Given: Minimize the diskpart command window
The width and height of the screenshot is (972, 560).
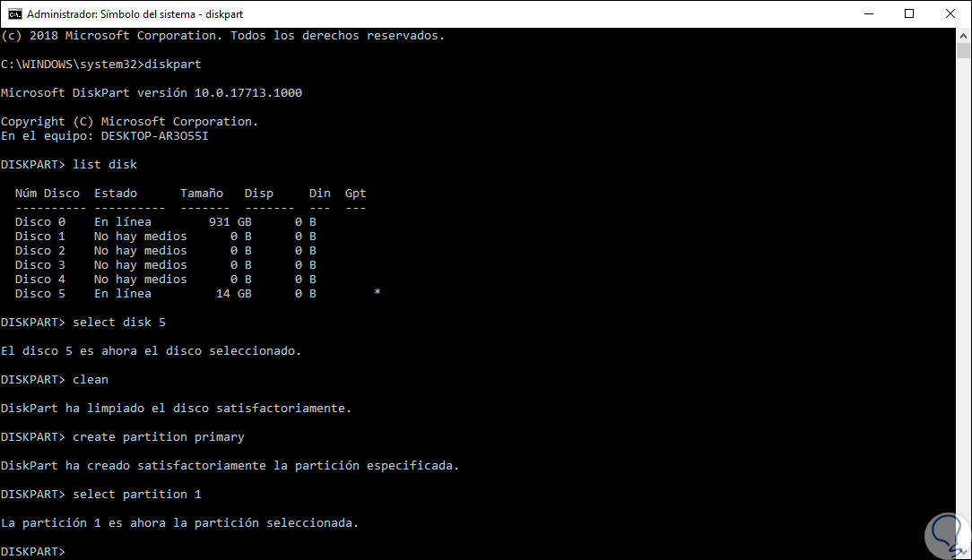Looking at the screenshot, I should (869, 13).
